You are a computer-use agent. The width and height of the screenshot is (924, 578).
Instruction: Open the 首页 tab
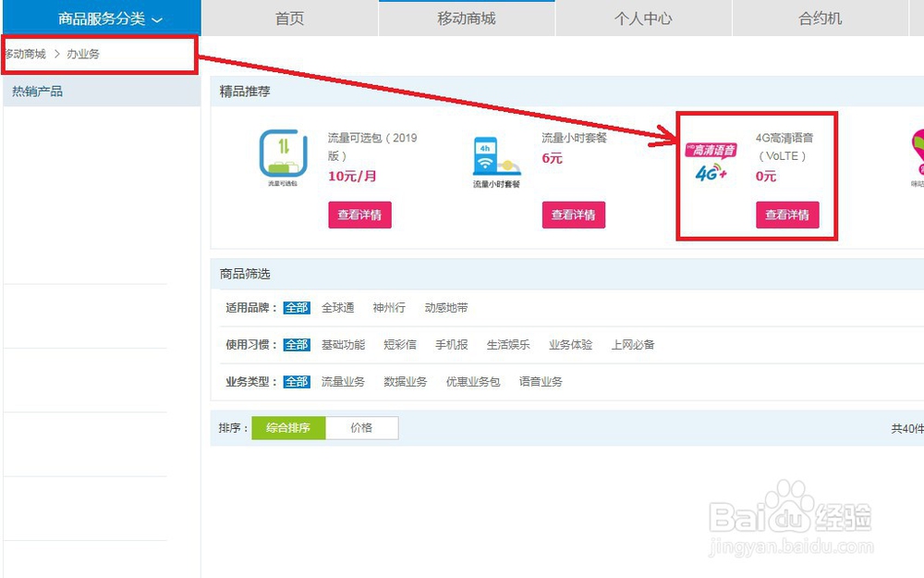click(x=289, y=18)
